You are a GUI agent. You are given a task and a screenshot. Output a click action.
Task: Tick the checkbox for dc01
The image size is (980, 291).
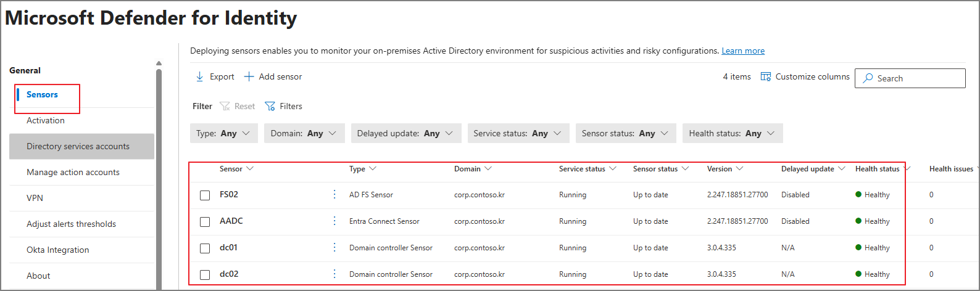click(205, 248)
